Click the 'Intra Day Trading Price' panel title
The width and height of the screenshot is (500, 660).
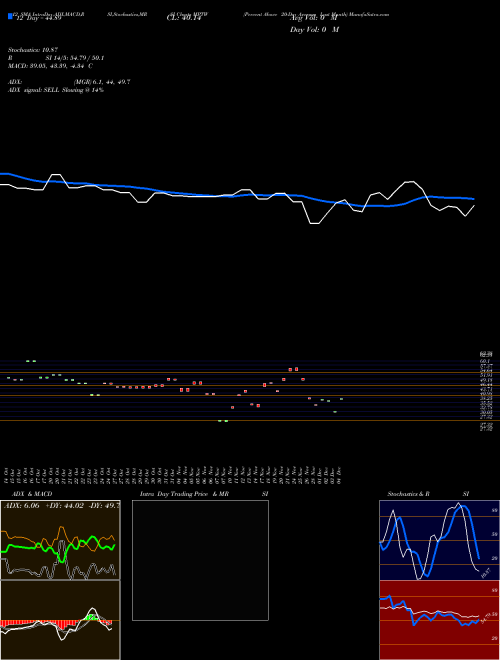(185, 494)
